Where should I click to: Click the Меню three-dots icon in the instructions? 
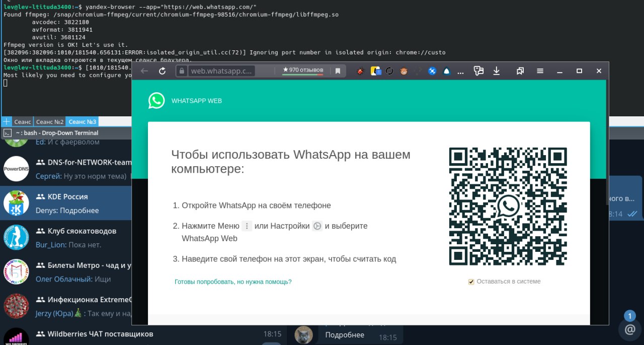pos(247,226)
